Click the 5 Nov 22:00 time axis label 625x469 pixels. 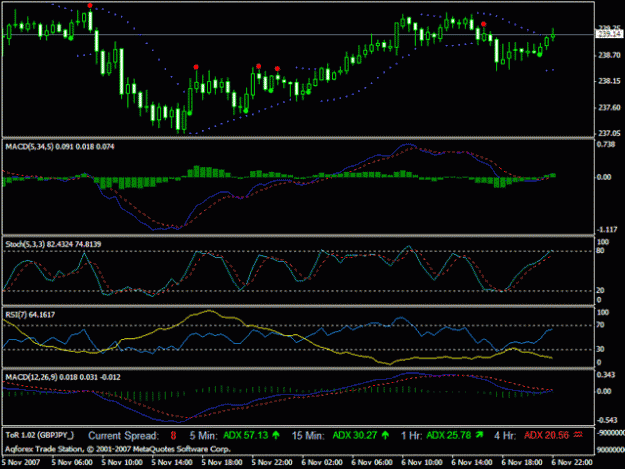[272, 462]
